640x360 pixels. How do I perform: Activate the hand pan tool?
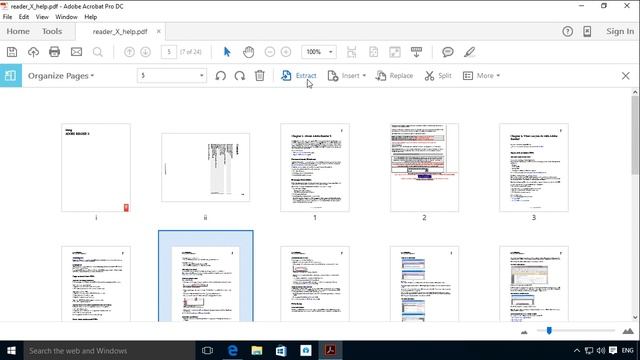248,52
